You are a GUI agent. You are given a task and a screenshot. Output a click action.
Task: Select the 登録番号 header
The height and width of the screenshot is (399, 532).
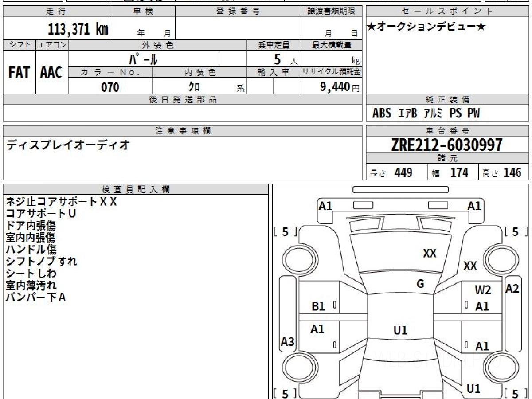(x=238, y=12)
